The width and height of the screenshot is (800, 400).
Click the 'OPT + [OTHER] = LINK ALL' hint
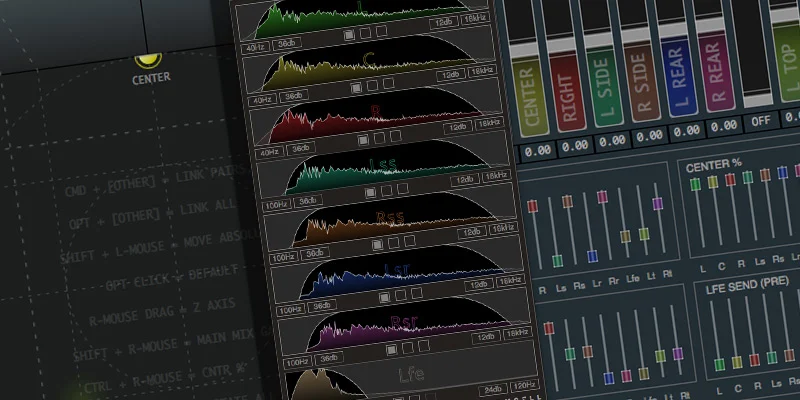point(153,213)
